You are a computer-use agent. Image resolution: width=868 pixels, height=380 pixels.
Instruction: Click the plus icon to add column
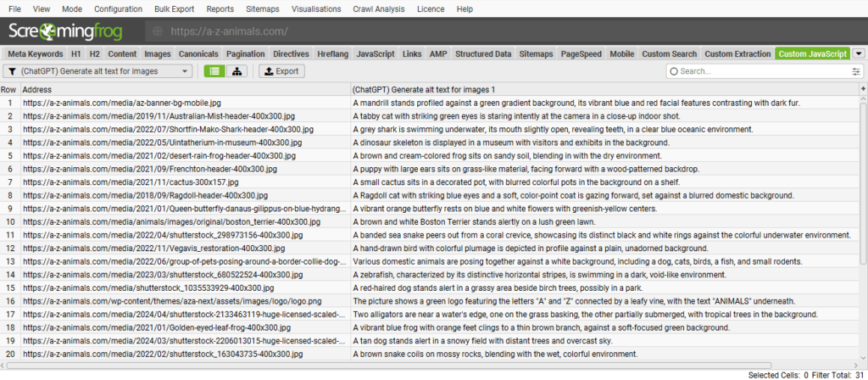tap(862, 89)
